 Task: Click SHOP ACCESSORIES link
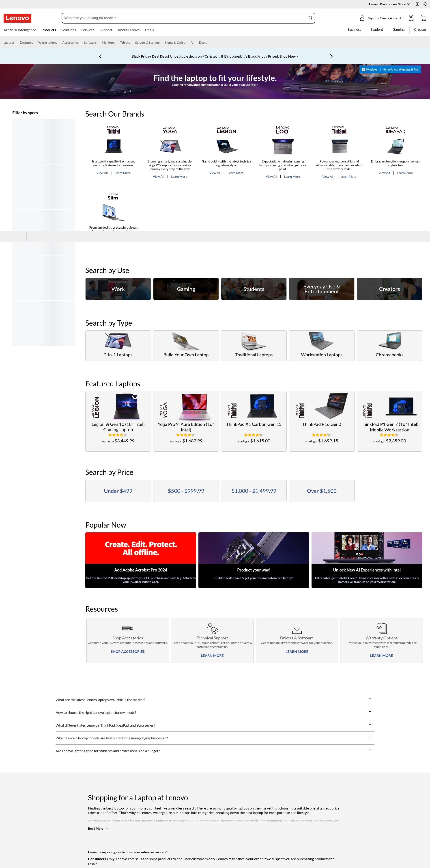pyautogui.click(x=128, y=652)
